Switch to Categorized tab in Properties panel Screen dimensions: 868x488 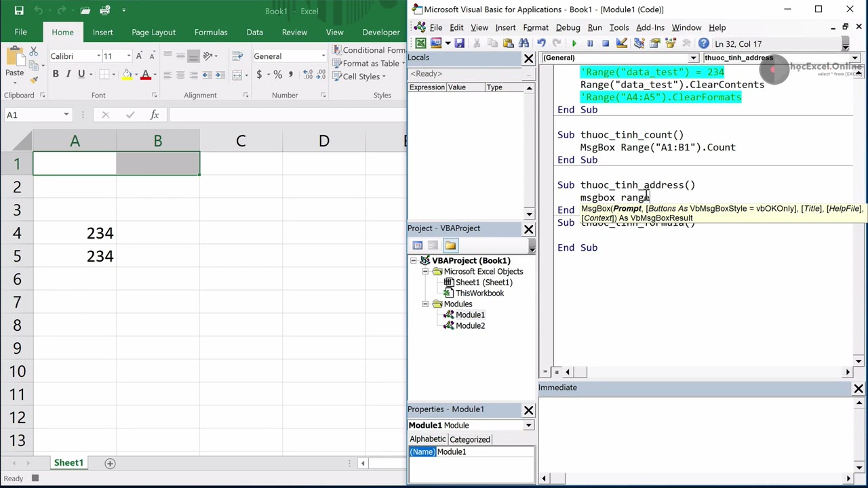pos(469,440)
